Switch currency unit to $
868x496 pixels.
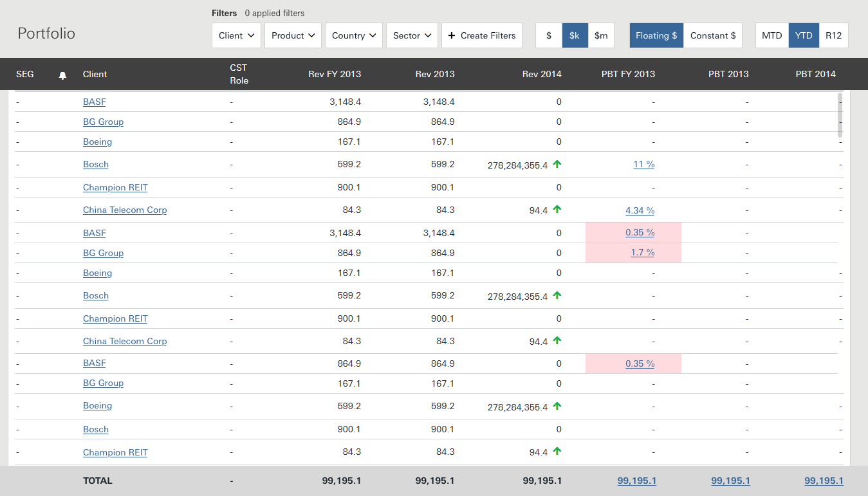549,35
